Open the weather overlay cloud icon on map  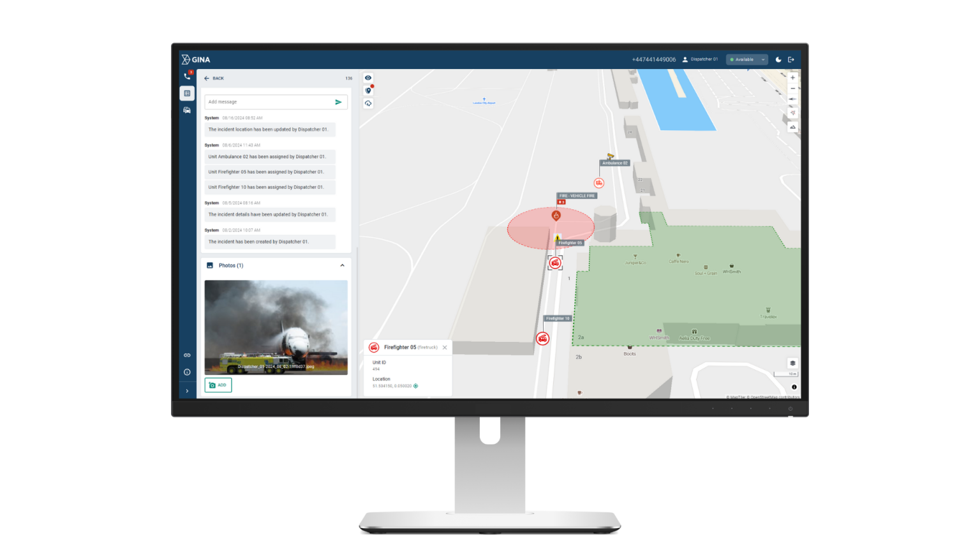(368, 103)
